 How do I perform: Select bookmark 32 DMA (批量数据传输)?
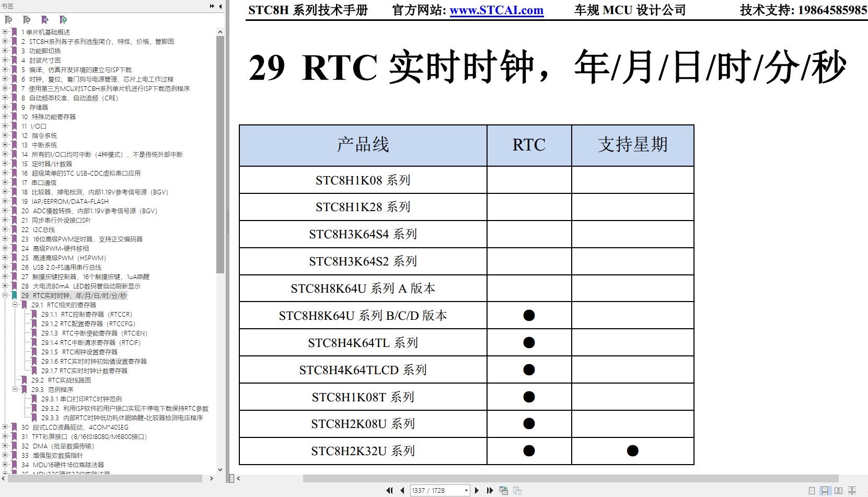click(58, 446)
